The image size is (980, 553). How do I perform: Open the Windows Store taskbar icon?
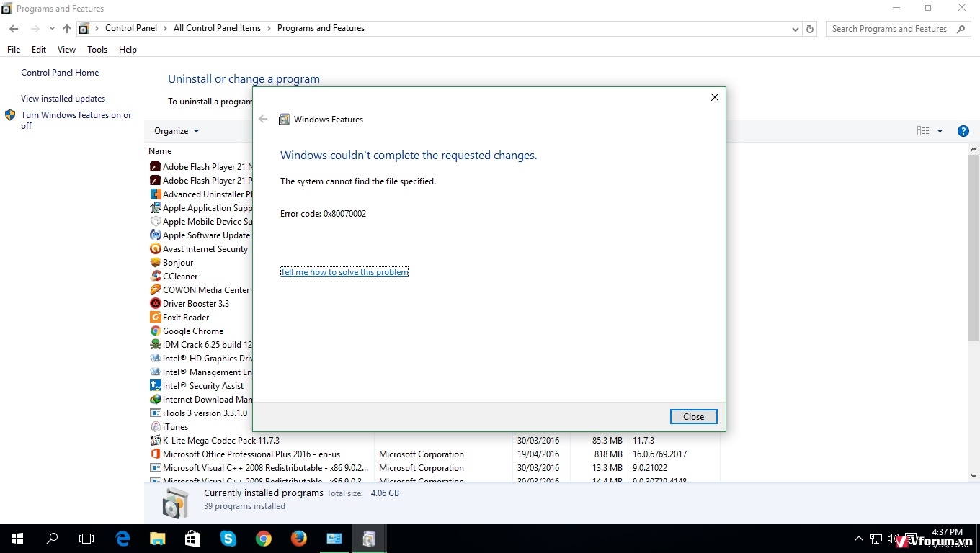(x=192, y=539)
